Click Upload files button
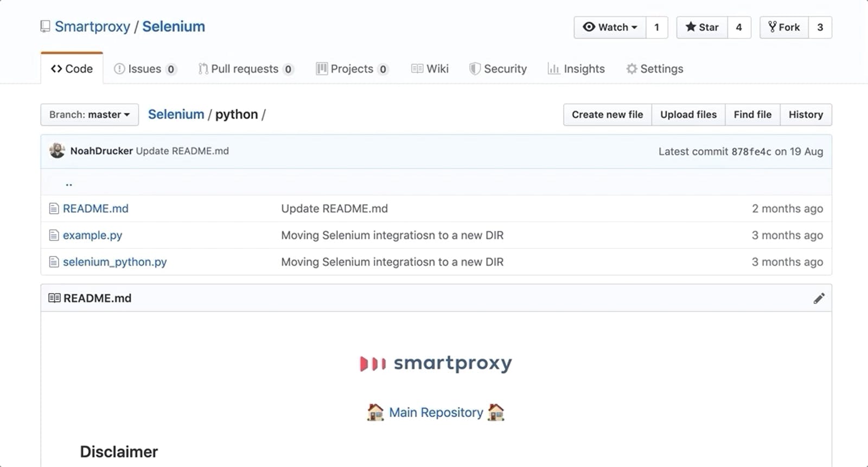The width and height of the screenshot is (868, 467). pos(688,114)
